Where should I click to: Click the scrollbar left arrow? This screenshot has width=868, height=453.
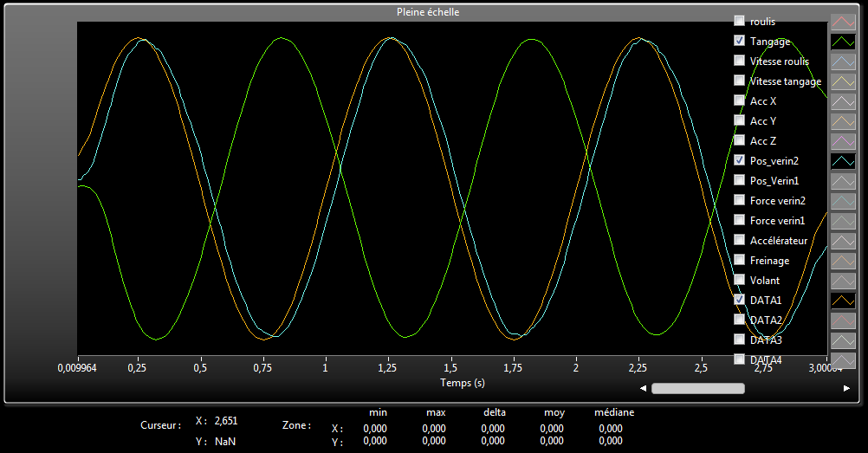(642, 388)
